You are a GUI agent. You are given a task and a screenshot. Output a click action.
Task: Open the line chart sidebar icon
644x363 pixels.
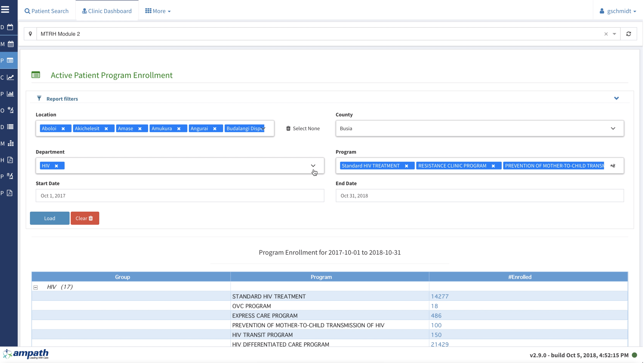[x=10, y=77]
